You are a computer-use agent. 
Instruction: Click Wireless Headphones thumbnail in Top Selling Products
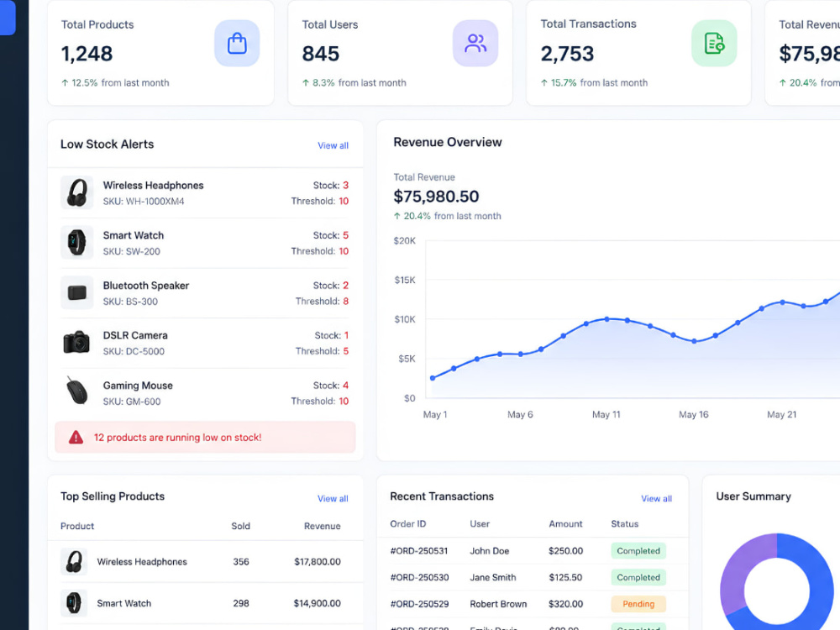tap(74, 561)
